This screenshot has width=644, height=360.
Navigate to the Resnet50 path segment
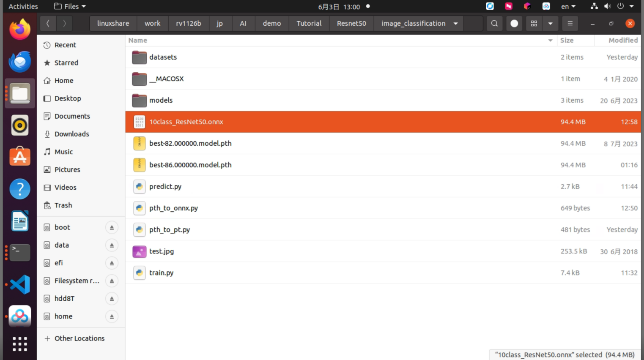351,24
